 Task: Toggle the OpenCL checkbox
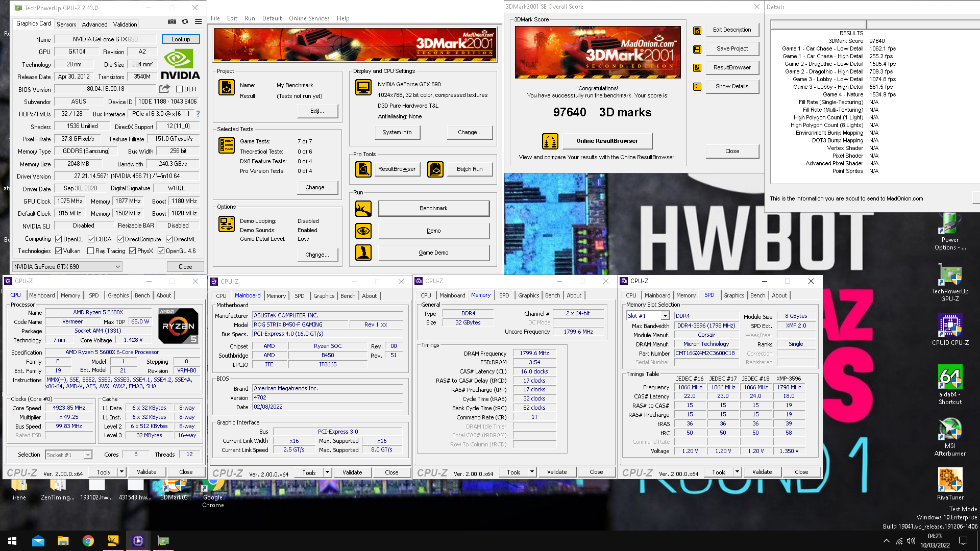pyautogui.click(x=59, y=239)
